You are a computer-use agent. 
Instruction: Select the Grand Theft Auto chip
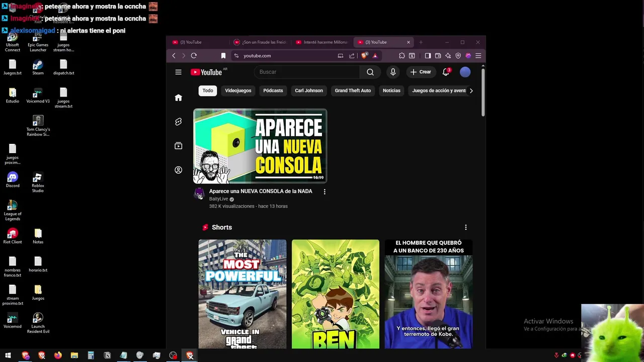pos(353,90)
